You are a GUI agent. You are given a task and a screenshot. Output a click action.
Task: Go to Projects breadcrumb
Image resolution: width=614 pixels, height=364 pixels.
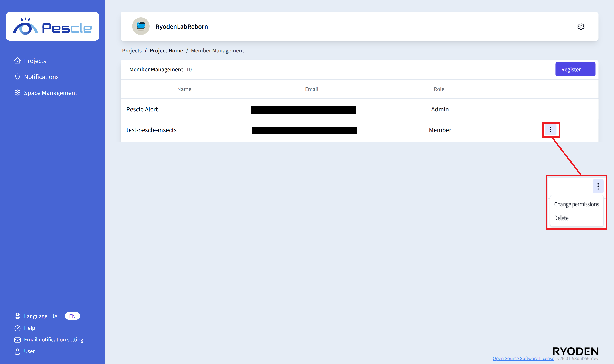pos(132,51)
